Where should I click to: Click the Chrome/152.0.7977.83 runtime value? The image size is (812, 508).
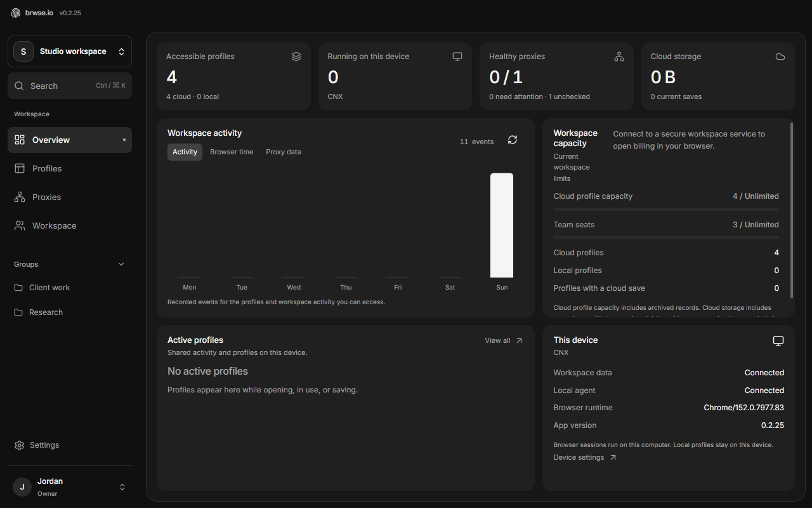click(743, 408)
